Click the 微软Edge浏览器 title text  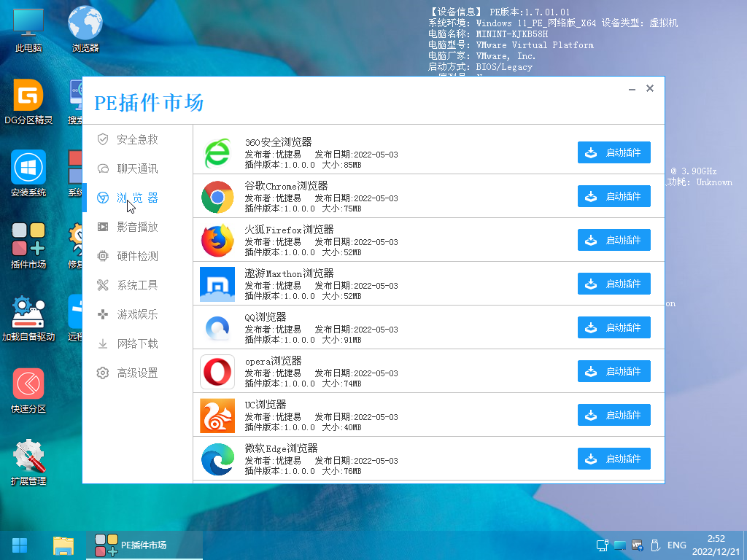(x=281, y=448)
